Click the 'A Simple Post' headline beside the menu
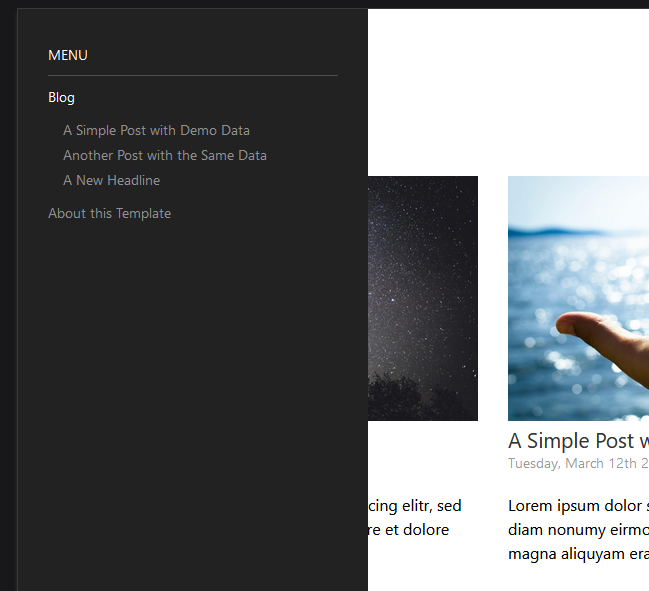This screenshot has height=591, width=649. (578, 440)
